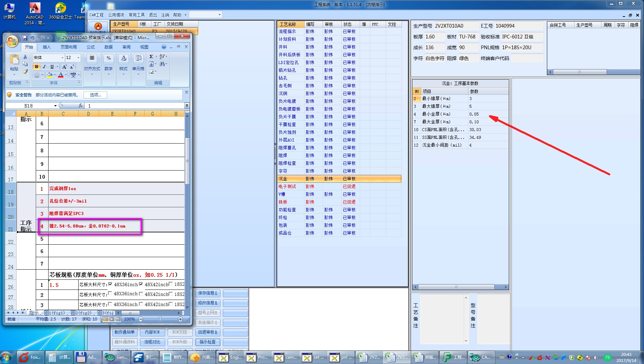Open the 对齐方式 alignment group dropdown
Screen dimensions: 644x364
[x=92, y=66]
